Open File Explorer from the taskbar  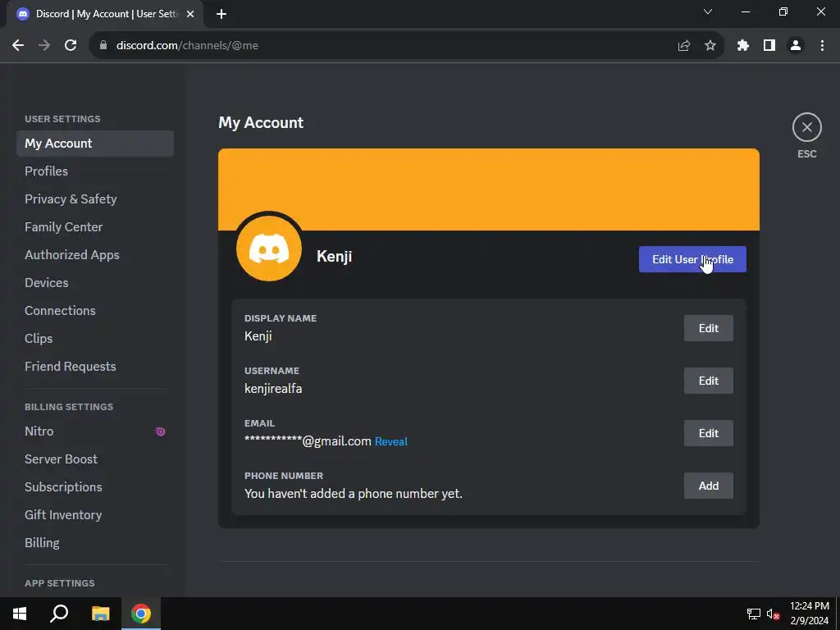(100, 614)
